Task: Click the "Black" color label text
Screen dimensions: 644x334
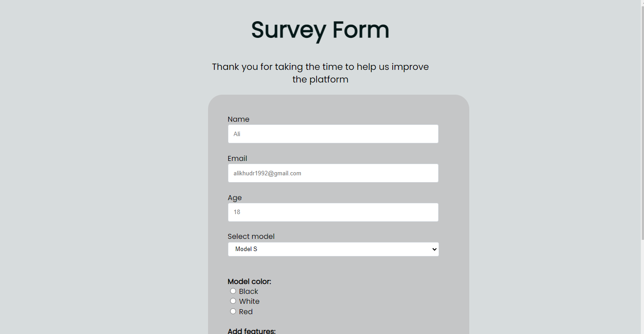Action: point(249,292)
